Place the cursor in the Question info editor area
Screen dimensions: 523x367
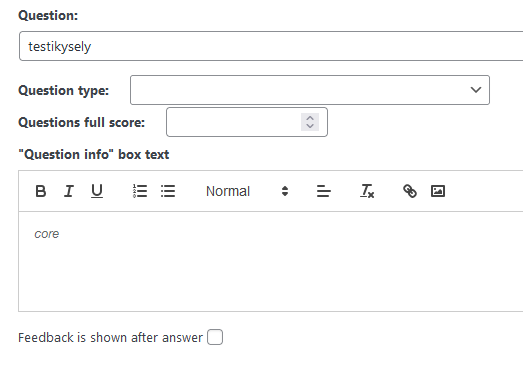(271, 262)
